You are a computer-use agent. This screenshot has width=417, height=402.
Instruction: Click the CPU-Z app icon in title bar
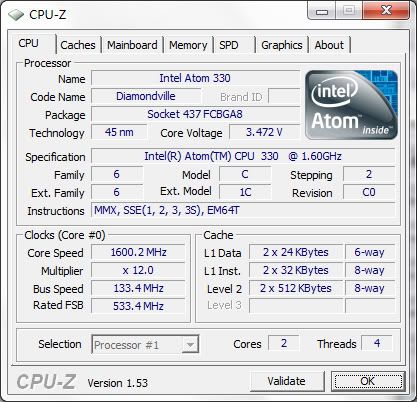tap(16, 15)
